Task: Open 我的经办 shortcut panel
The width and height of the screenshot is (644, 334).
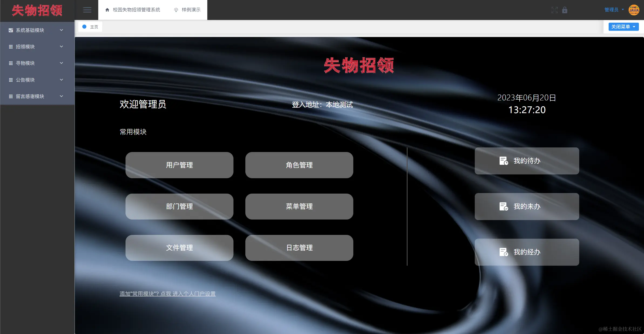Action: tap(526, 252)
